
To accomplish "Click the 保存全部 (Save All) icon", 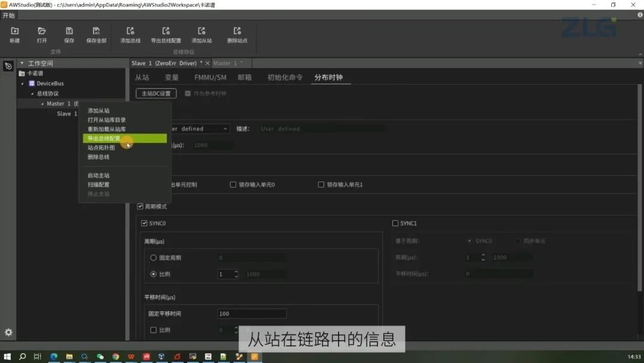I will pyautogui.click(x=96, y=31).
